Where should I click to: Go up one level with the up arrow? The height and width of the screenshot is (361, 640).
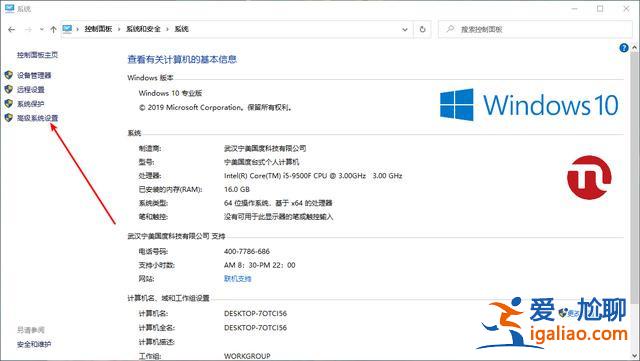pyautogui.click(x=53, y=29)
